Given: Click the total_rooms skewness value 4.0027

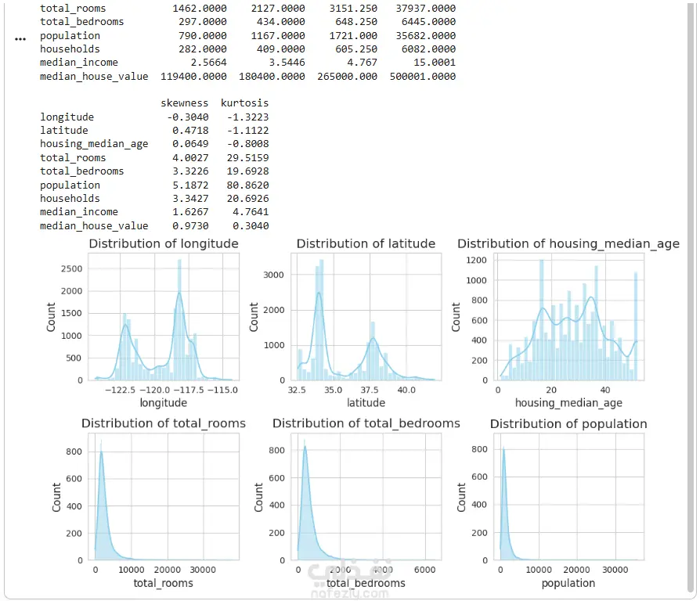Looking at the screenshot, I should (x=190, y=157).
